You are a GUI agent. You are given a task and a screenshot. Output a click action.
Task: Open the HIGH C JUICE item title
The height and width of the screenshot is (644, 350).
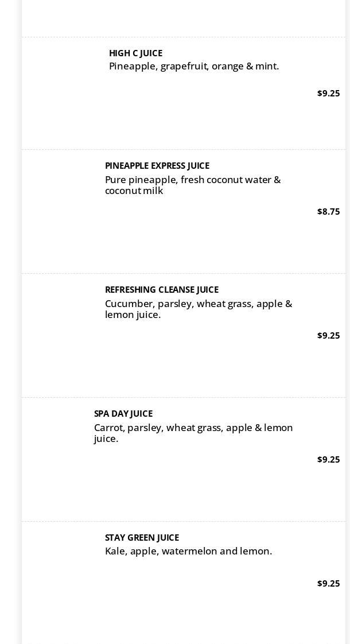coord(135,53)
